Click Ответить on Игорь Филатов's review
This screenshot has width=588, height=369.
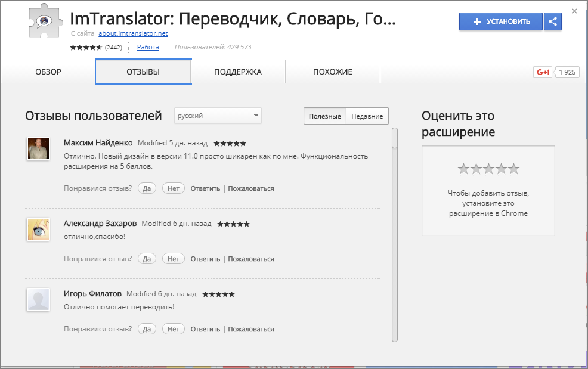tap(205, 328)
